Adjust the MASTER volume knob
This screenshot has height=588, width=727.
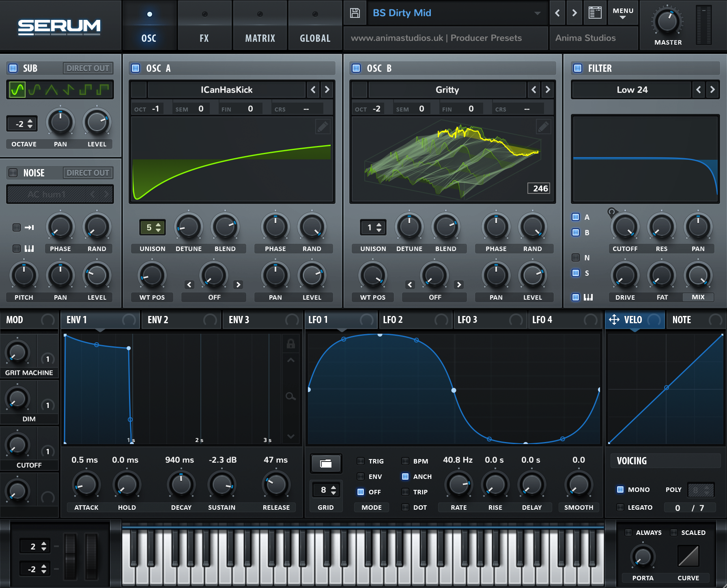668,22
